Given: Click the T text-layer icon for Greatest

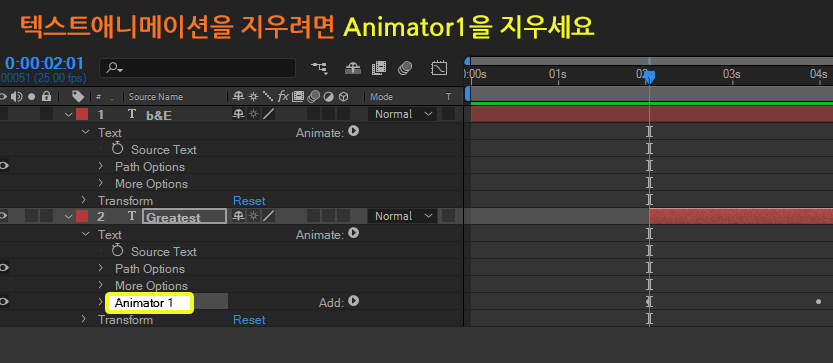Looking at the screenshot, I should point(132,216).
